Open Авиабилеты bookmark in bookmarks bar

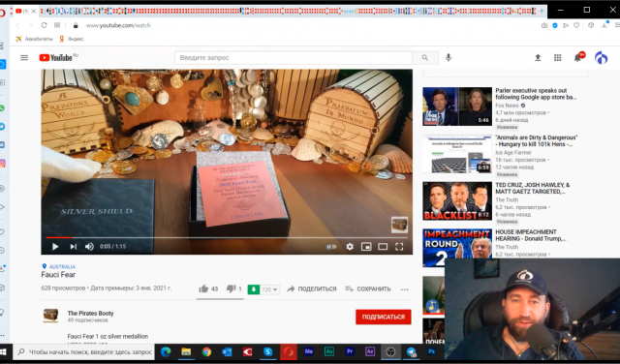click(x=34, y=39)
